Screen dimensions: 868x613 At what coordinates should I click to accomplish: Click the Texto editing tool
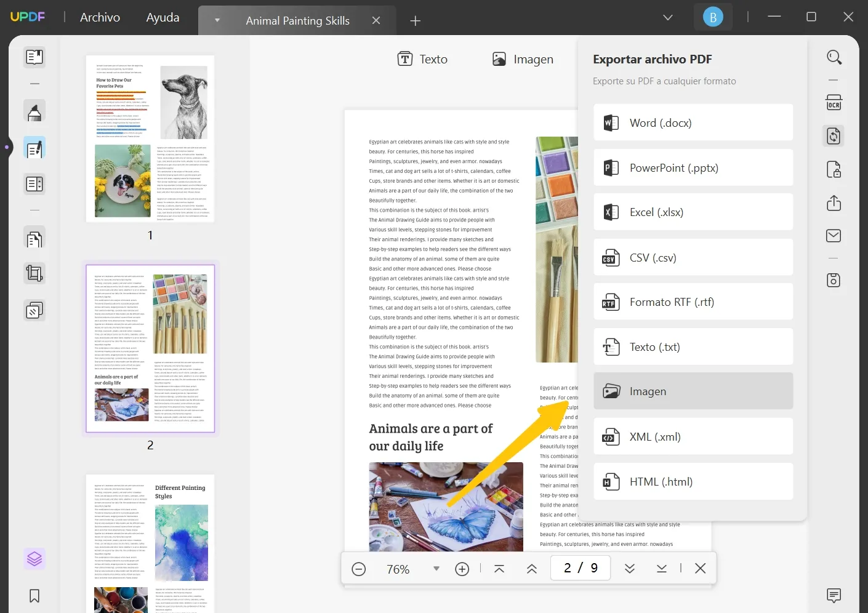(x=422, y=59)
